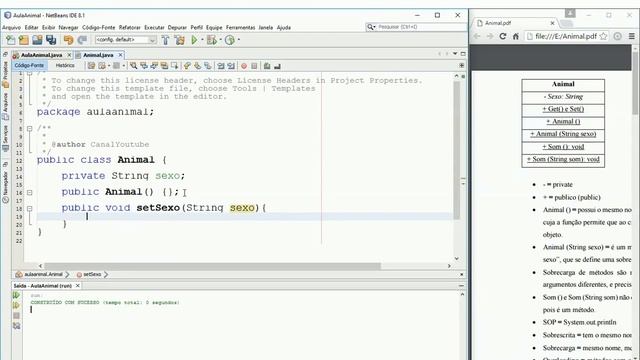
Task: Toggle the Previous Bookmark icon in editor toolbar
Action: 187,66
